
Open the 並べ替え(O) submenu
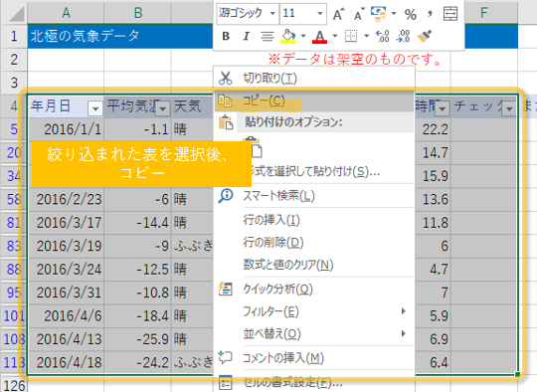point(314,333)
